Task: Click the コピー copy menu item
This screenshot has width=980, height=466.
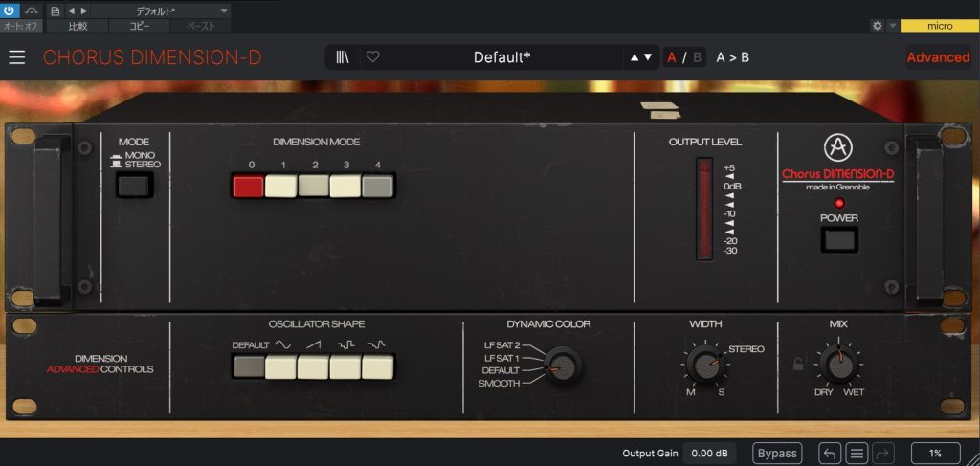Action: pos(140,26)
